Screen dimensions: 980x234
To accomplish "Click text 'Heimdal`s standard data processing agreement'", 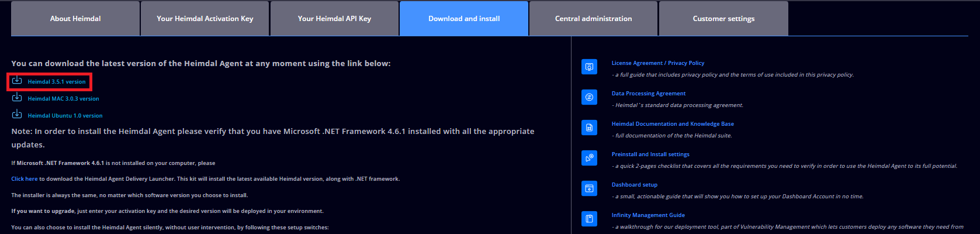I will 678,105.
